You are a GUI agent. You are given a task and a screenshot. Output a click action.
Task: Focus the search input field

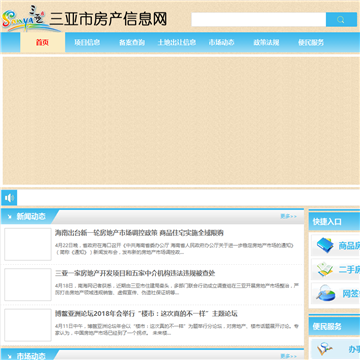(x=259, y=20)
